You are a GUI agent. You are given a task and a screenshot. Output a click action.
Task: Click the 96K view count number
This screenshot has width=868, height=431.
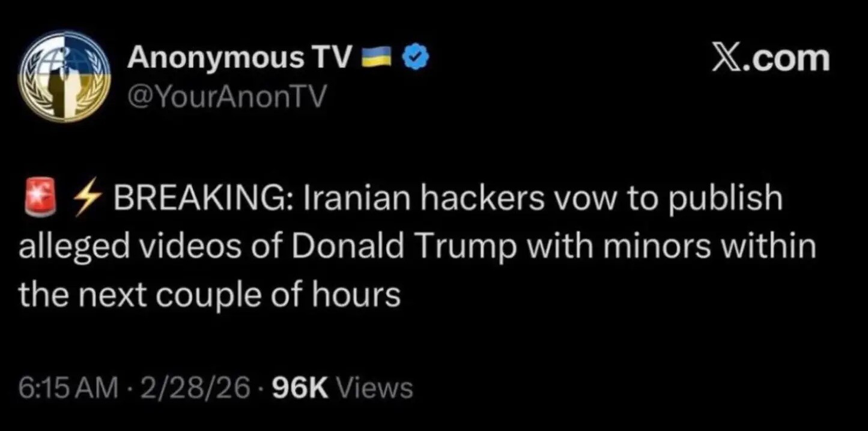pos(300,388)
